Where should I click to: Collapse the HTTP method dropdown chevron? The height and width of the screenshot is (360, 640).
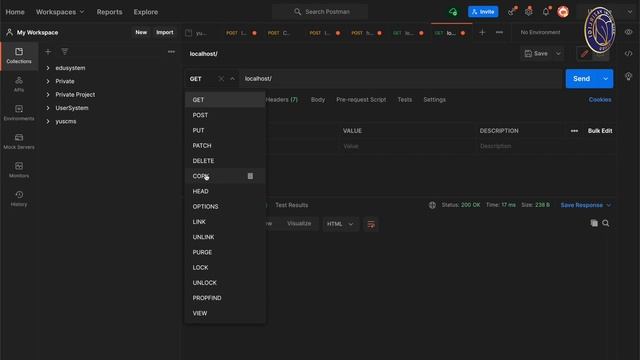point(232,79)
